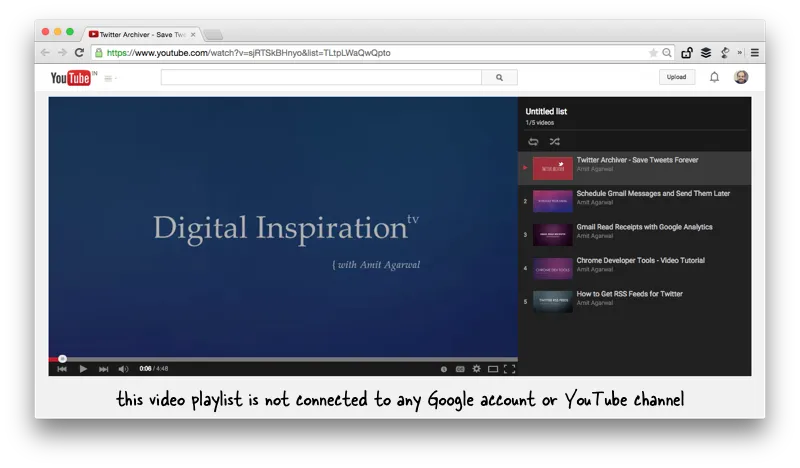Click the YouTube search input field

click(320, 77)
